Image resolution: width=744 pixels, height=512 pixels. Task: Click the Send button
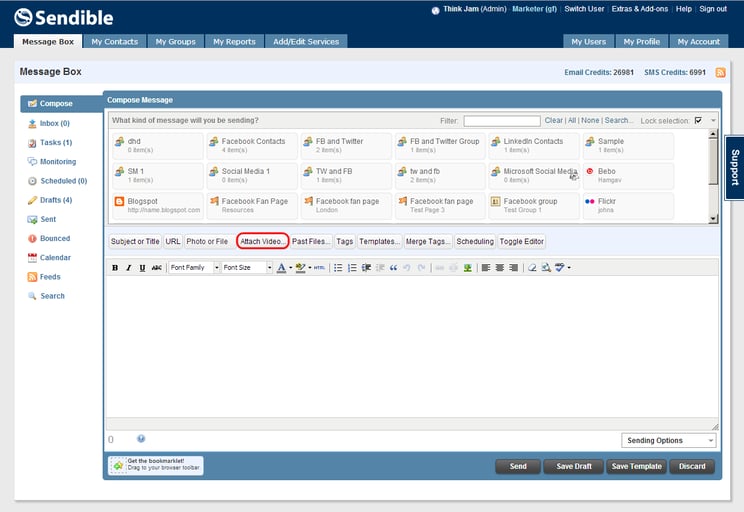pos(518,466)
